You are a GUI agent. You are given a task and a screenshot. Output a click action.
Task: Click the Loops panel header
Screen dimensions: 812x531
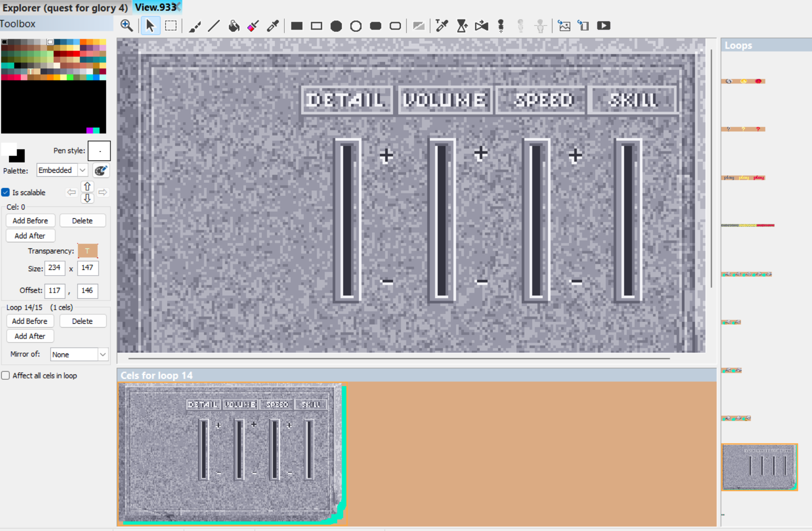click(766, 45)
